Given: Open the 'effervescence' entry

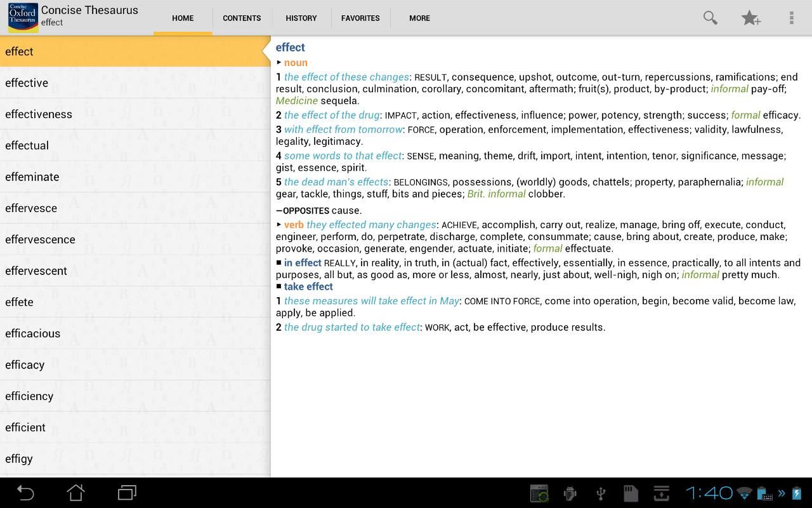Looking at the screenshot, I should [x=40, y=239].
